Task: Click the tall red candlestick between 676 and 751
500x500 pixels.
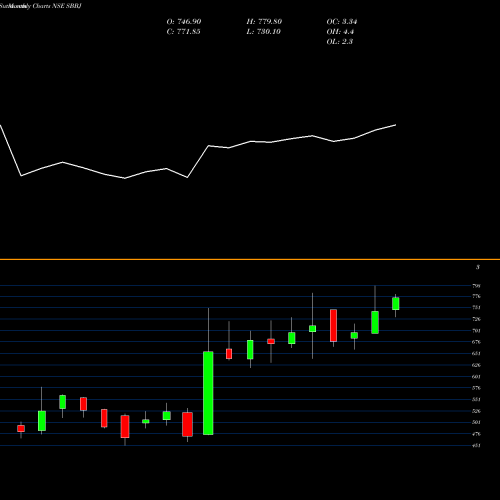Action: (333, 326)
